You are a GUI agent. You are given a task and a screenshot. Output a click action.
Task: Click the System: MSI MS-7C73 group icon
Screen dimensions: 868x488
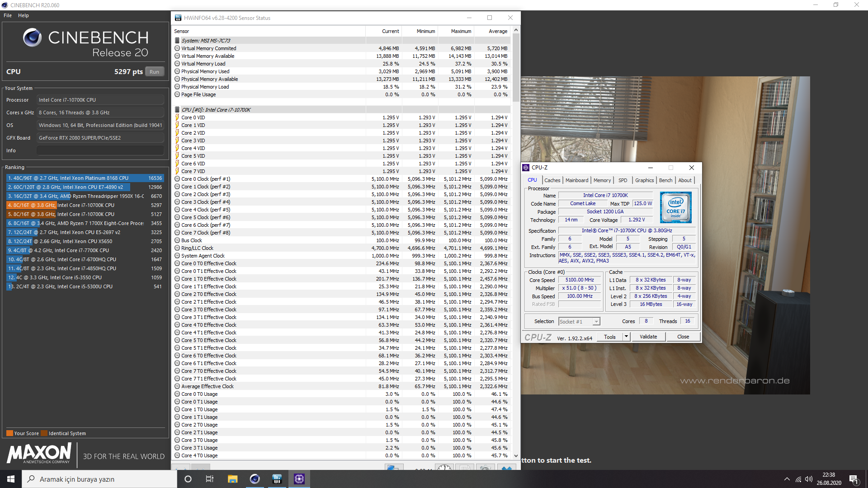click(x=177, y=41)
